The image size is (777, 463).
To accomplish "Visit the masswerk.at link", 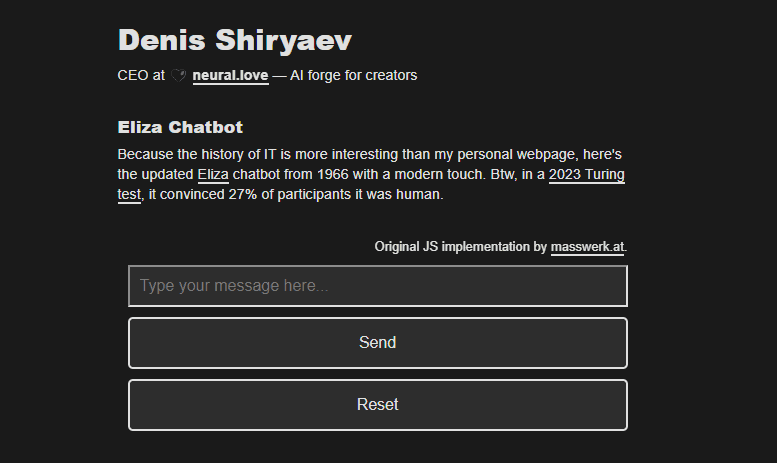I will [x=587, y=247].
